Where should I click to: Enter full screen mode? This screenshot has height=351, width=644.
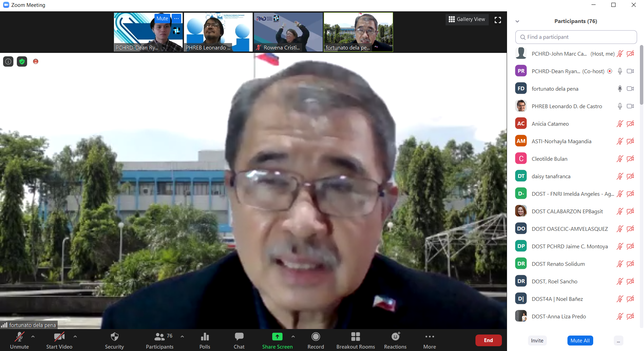pyautogui.click(x=498, y=20)
